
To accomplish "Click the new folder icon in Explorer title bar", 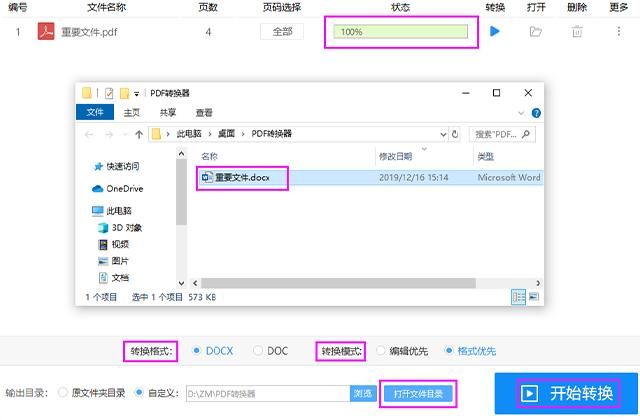I will coord(124,93).
